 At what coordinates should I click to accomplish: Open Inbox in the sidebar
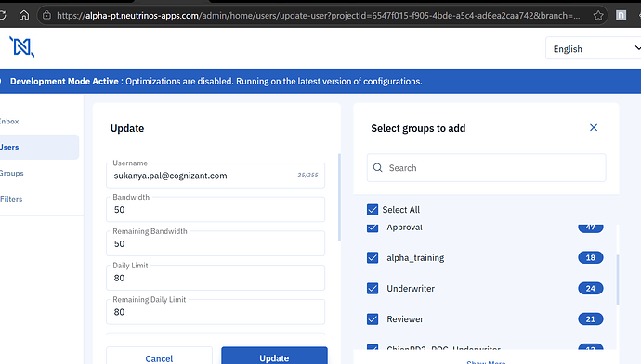9,122
